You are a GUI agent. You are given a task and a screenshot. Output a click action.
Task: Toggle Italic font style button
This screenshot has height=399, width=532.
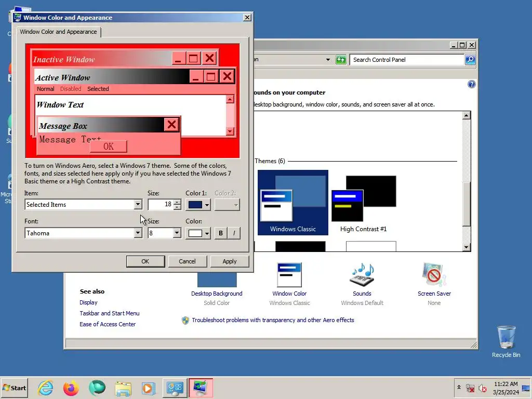coord(234,233)
